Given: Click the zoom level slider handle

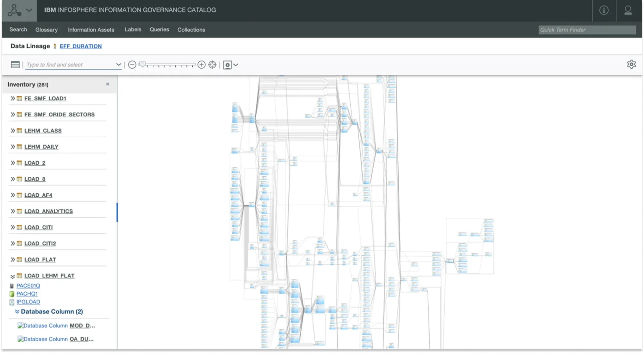Looking at the screenshot, I should point(142,64).
